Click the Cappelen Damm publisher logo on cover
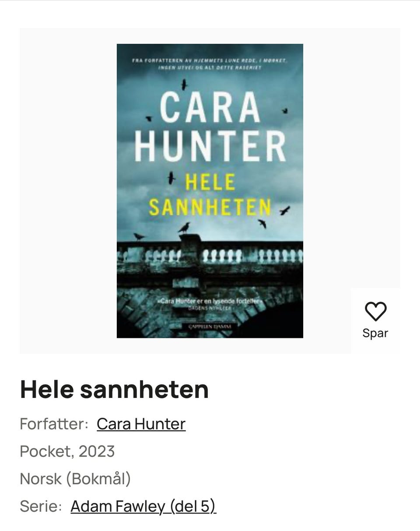The width and height of the screenshot is (420, 531). click(208, 326)
